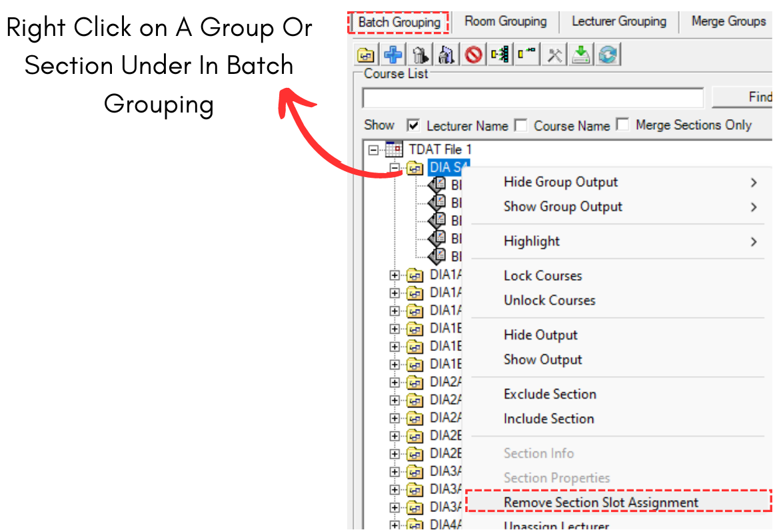Viewport: 775px width, 532px height.
Task: Select Lock Courses from context menu
Action: pos(542,276)
